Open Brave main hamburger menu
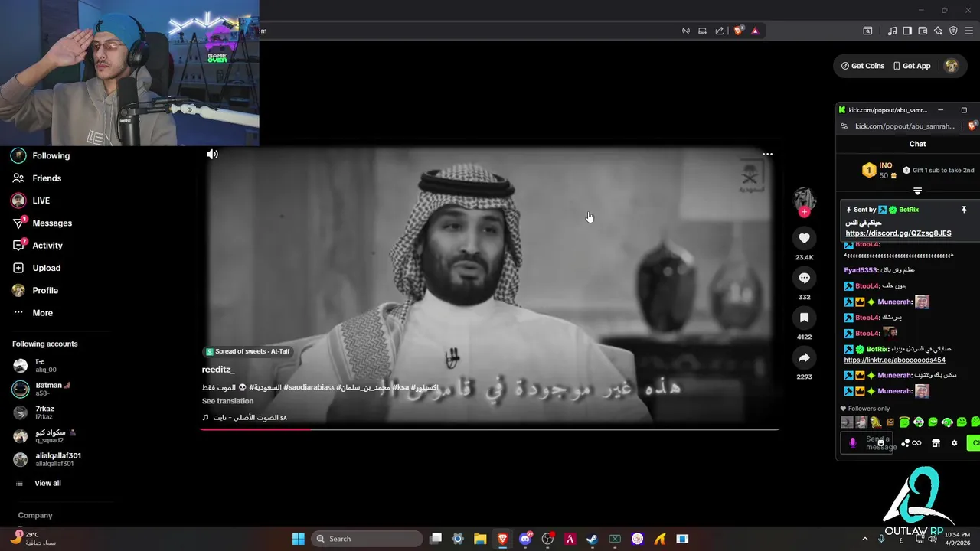Image resolution: width=980 pixels, height=551 pixels. click(x=969, y=31)
